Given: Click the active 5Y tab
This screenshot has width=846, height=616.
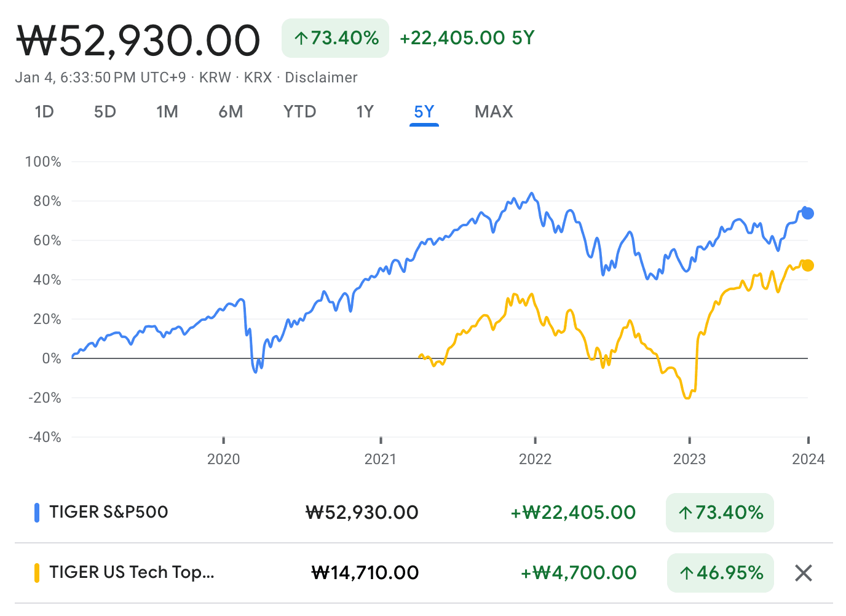Looking at the screenshot, I should pyautogui.click(x=424, y=112).
